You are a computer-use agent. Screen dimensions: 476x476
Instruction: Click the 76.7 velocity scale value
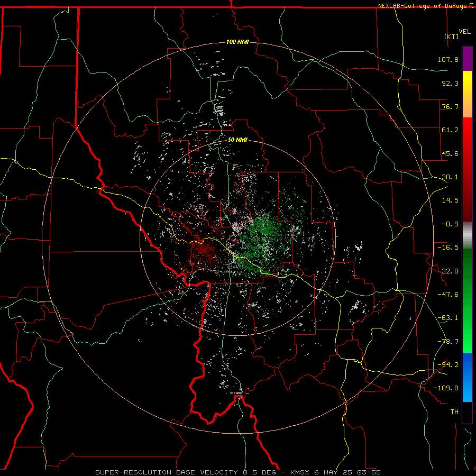tap(450, 106)
